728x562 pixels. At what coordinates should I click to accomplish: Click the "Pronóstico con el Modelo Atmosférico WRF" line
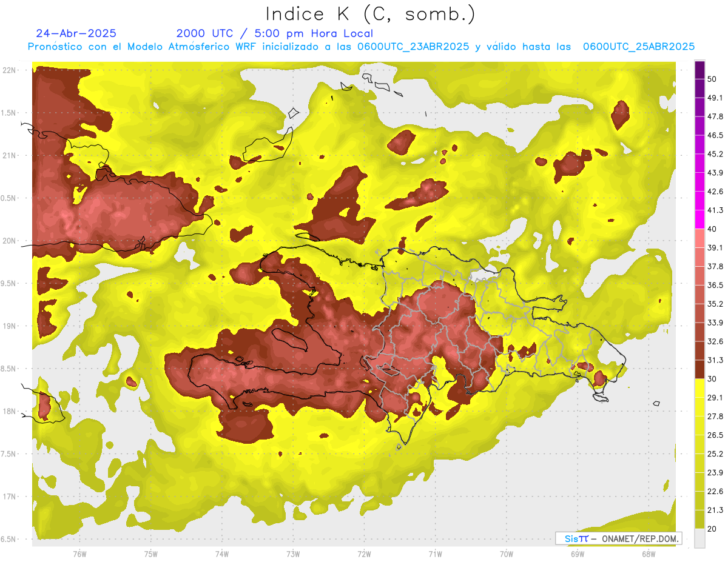tap(361, 47)
